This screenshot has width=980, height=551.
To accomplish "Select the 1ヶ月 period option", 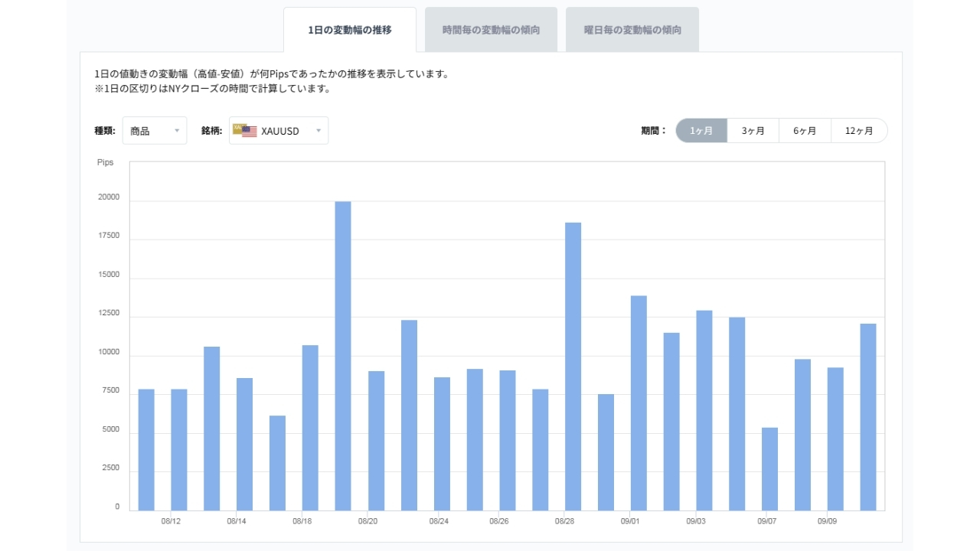I will click(x=701, y=131).
